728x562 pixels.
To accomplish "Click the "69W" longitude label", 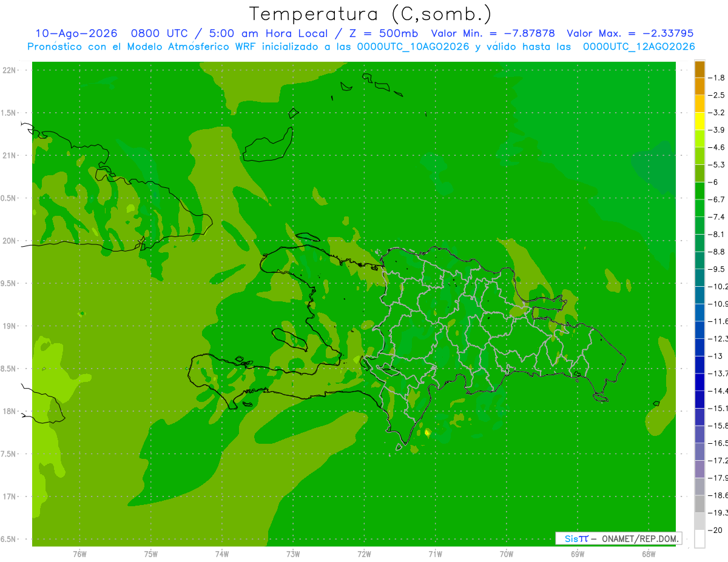I will tap(578, 554).
